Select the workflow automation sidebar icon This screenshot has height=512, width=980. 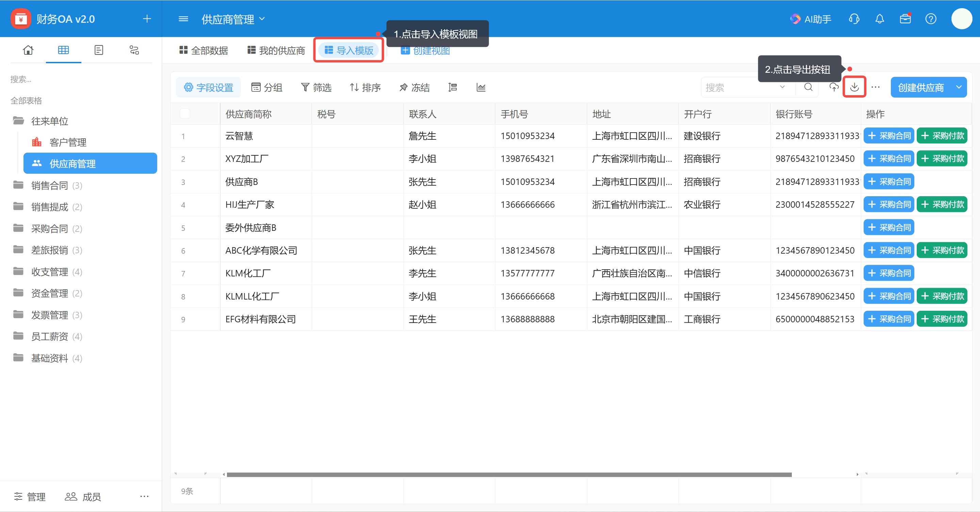[x=134, y=50]
